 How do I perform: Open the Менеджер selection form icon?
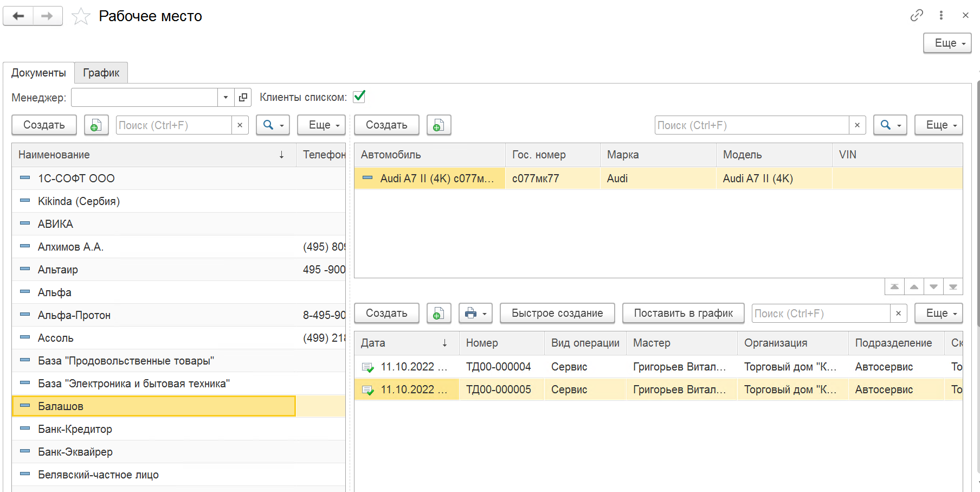coord(243,98)
